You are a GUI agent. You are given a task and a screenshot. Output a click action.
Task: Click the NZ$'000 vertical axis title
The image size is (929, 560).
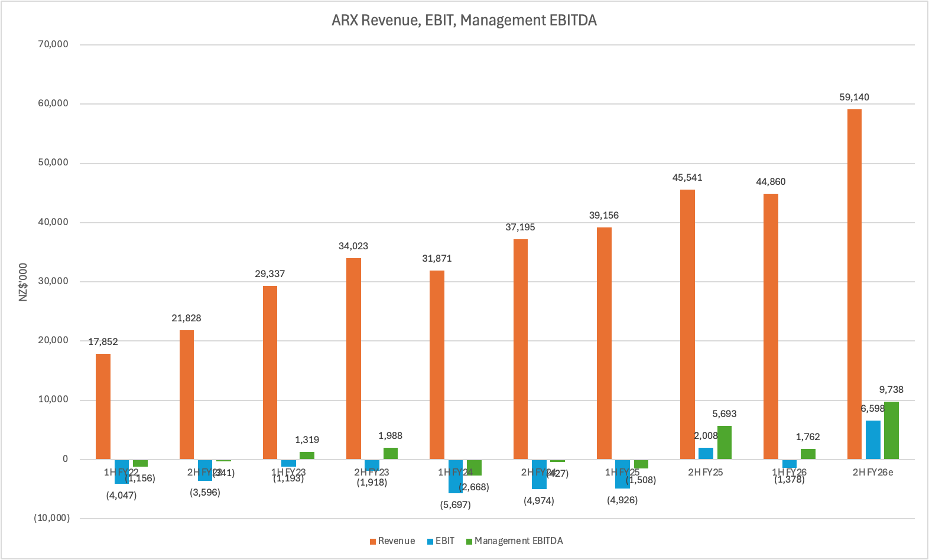[23, 282]
